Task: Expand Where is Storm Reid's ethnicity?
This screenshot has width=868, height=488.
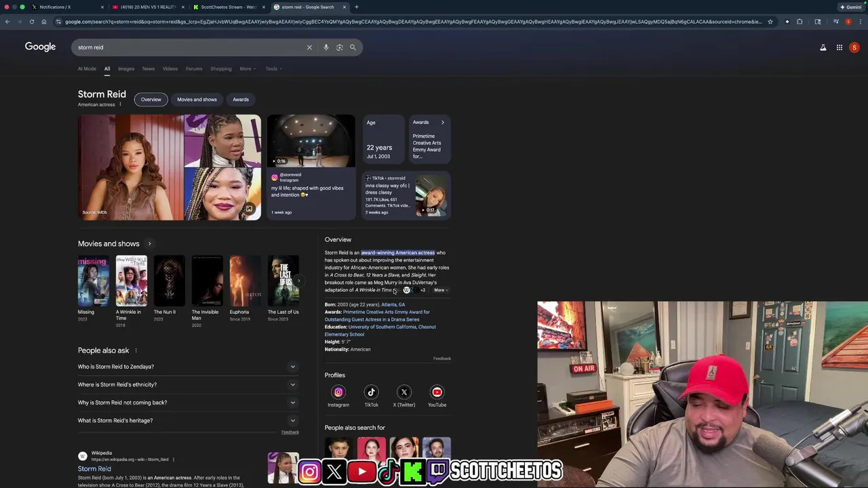Action: [x=189, y=384]
